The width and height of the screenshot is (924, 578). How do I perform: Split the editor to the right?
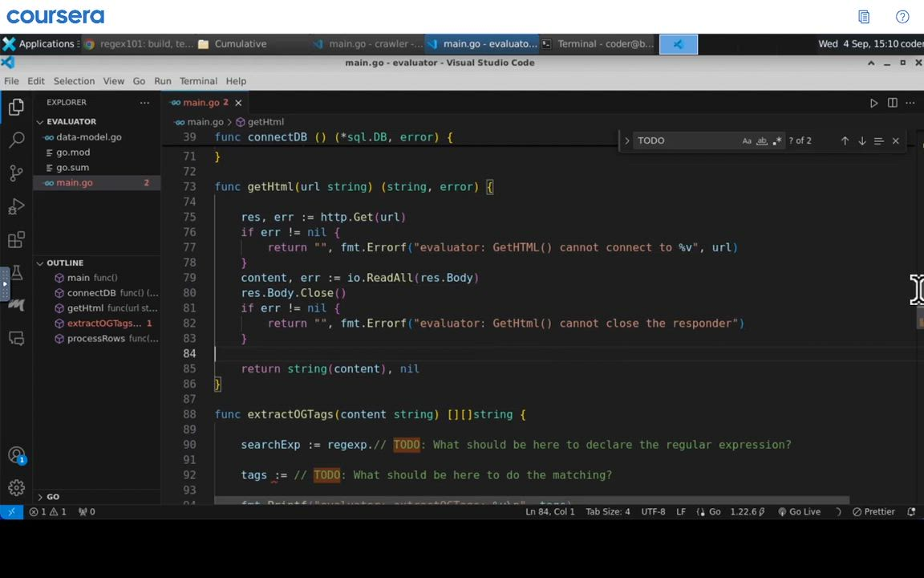892,103
